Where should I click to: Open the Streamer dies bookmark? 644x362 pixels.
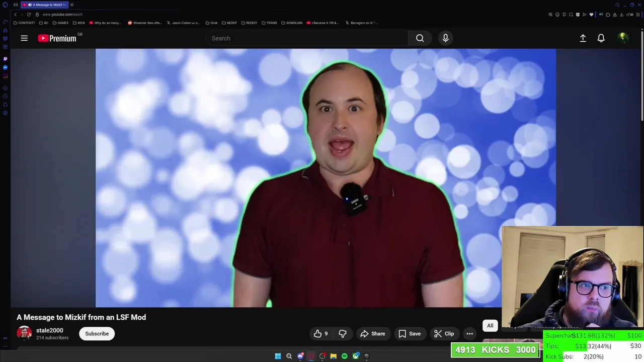click(145, 23)
